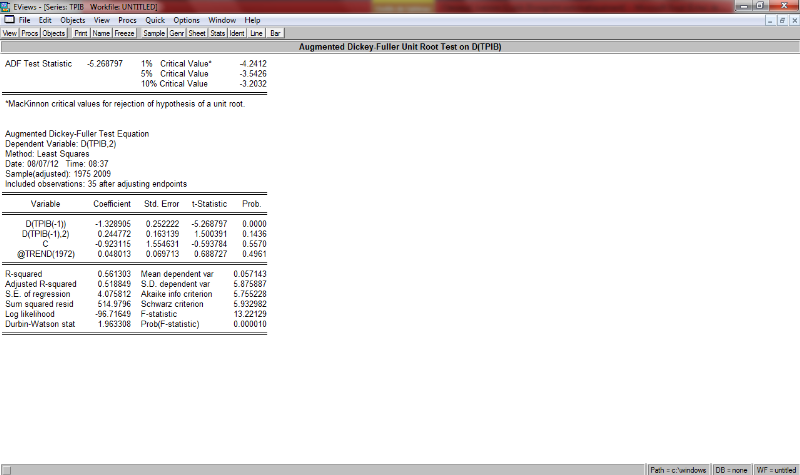Screen dimensions: 800x475
Task: Click the Objects toolbar button
Action: (x=54, y=33)
